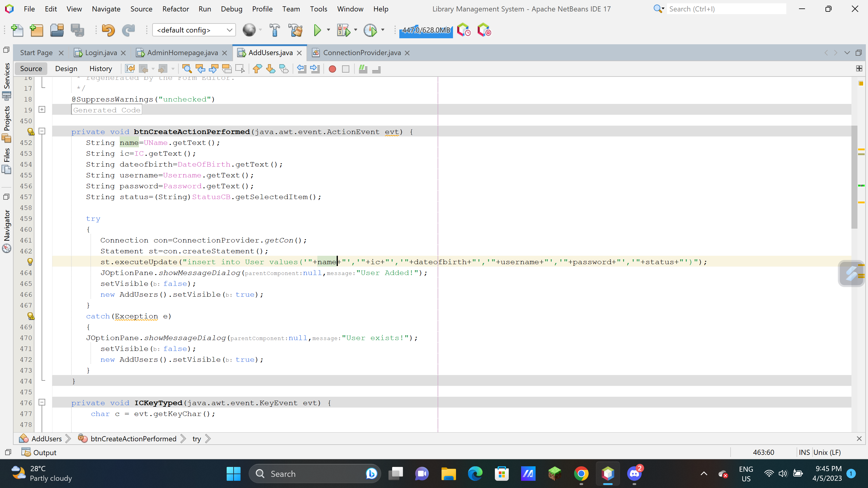Click the btnCreateActionPerformed breadcrumb
Viewport: 868px width, 488px height.
pyautogui.click(x=133, y=439)
